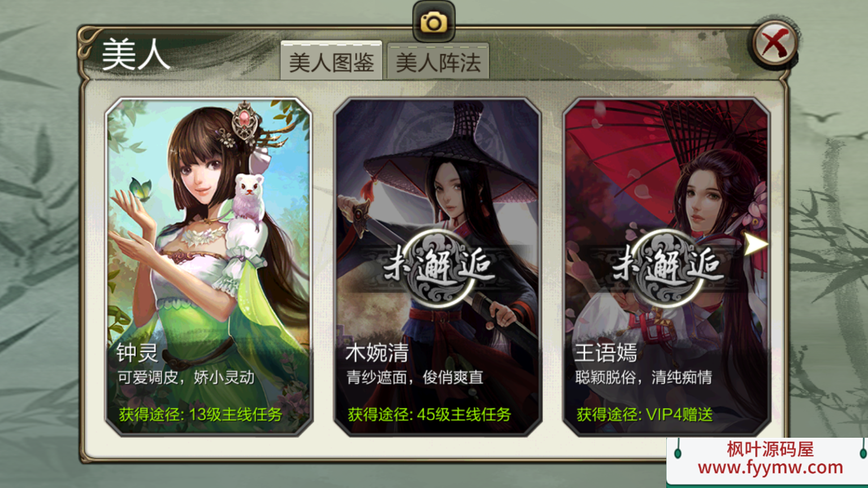Show next beauties with right arrow
Image resolution: width=868 pixels, height=488 pixels.
(x=756, y=244)
